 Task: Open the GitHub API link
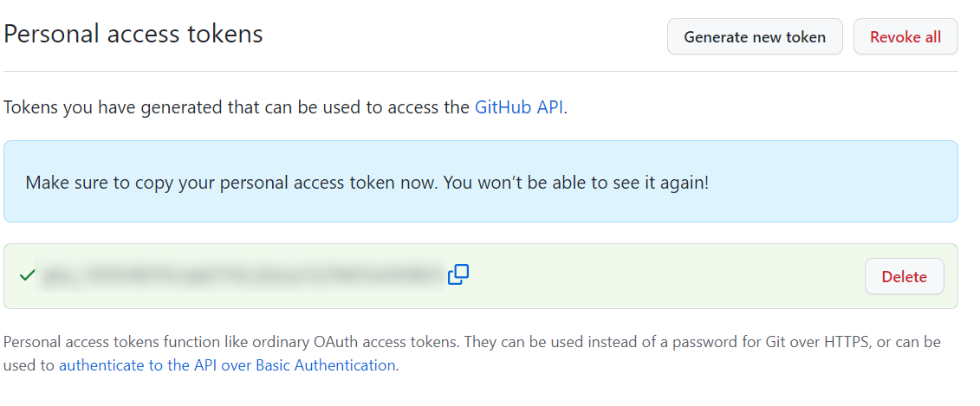coord(519,107)
